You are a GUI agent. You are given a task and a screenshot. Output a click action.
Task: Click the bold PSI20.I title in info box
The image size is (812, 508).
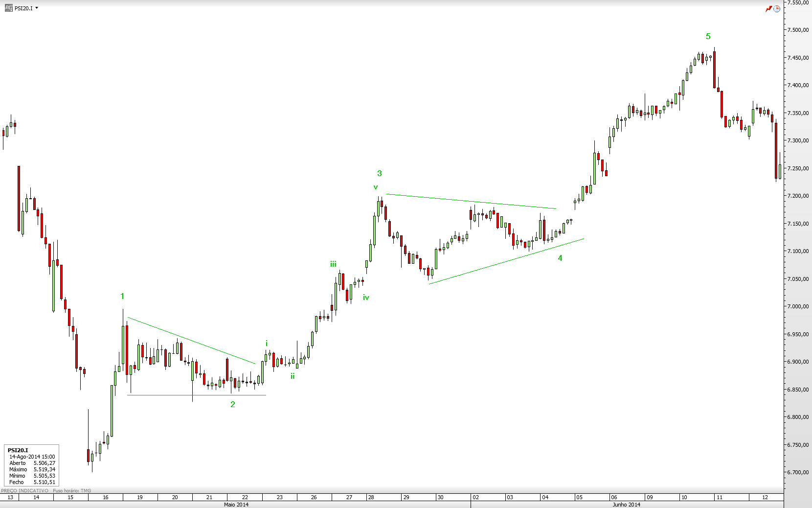point(18,450)
